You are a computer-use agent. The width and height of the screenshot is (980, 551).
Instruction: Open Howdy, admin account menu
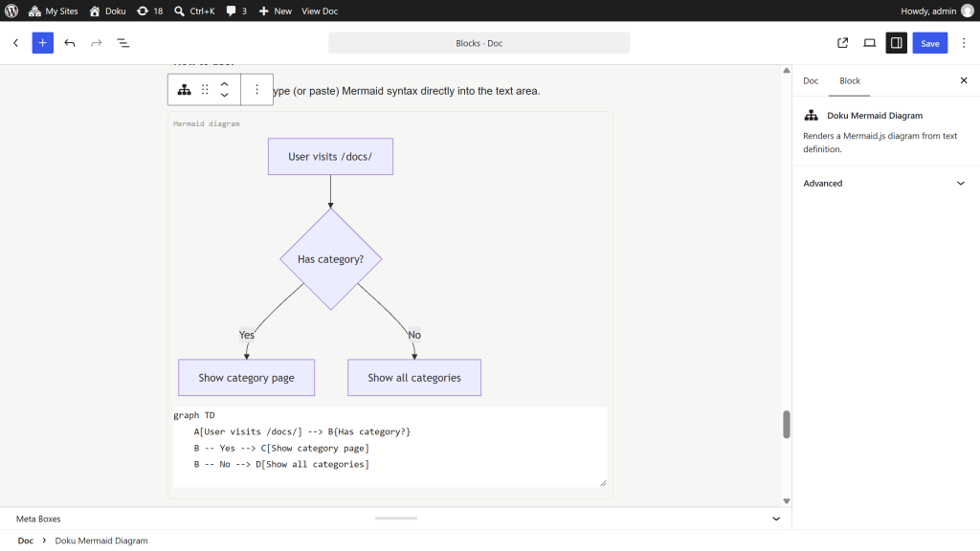pyautogui.click(x=937, y=11)
